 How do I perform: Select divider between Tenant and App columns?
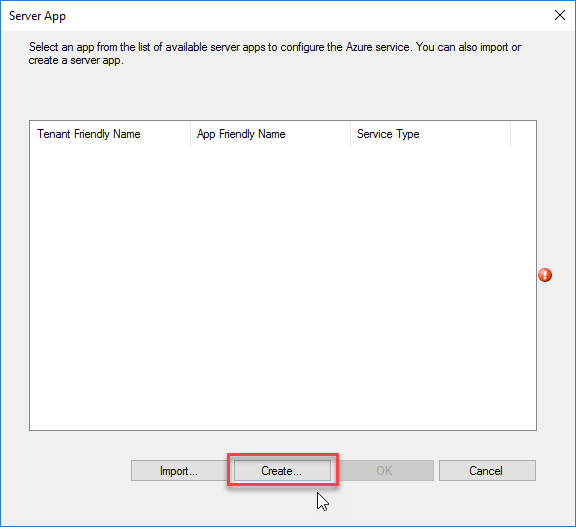point(190,134)
